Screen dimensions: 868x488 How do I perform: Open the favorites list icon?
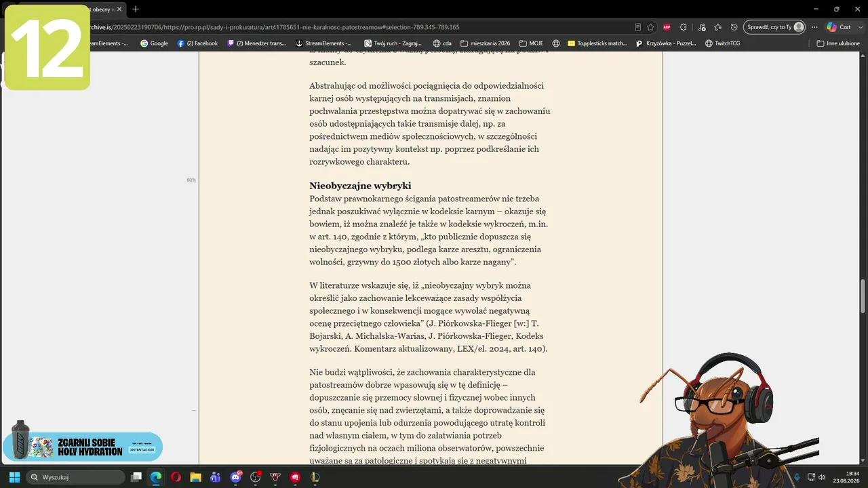(x=717, y=27)
